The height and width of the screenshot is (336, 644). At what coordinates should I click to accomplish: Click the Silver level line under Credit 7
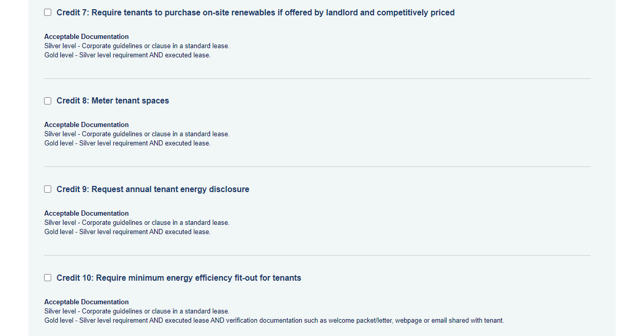click(137, 46)
